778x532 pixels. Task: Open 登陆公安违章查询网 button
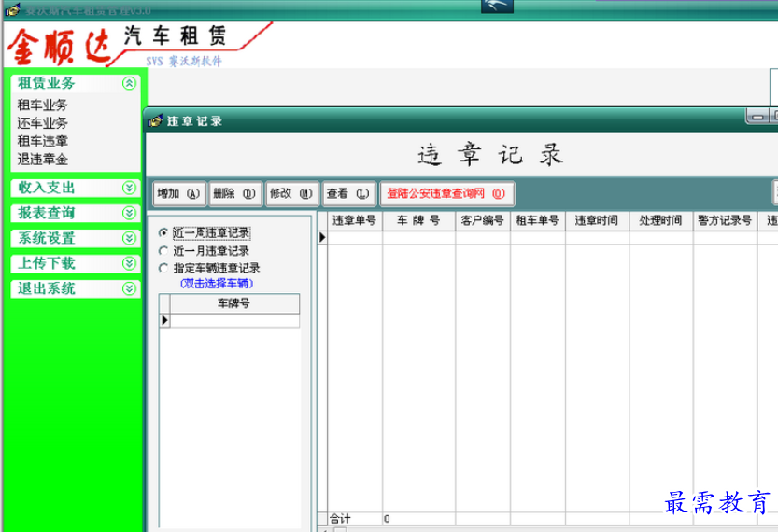(x=446, y=193)
